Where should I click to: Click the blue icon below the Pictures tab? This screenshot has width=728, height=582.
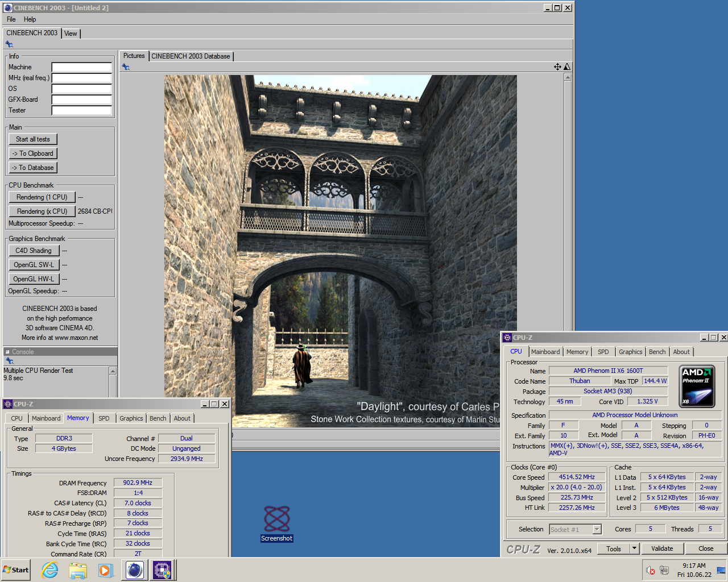pos(126,67)
